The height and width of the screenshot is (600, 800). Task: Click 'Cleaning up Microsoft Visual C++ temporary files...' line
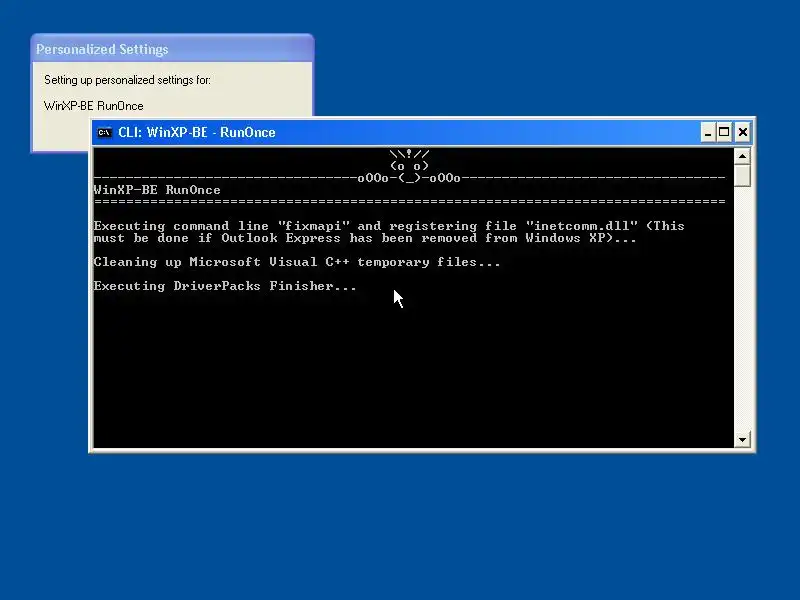(297, 262)
